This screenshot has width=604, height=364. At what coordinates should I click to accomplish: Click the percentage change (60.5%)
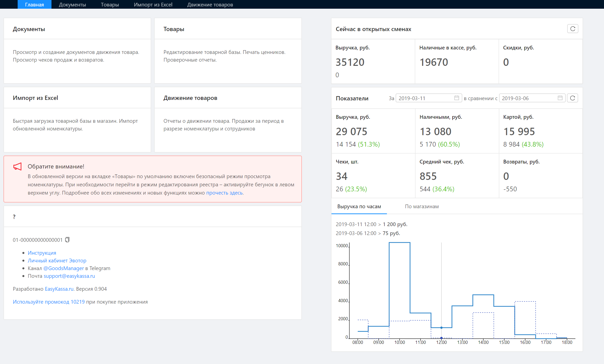[449, 144]
